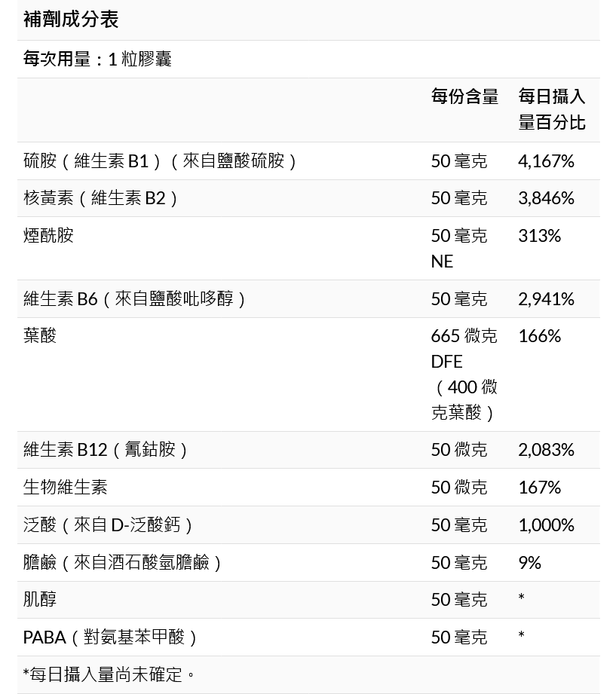The image size is (616, 694).
Task: Click the 補劑成分表 table heading
Action: tap(71, 20)
